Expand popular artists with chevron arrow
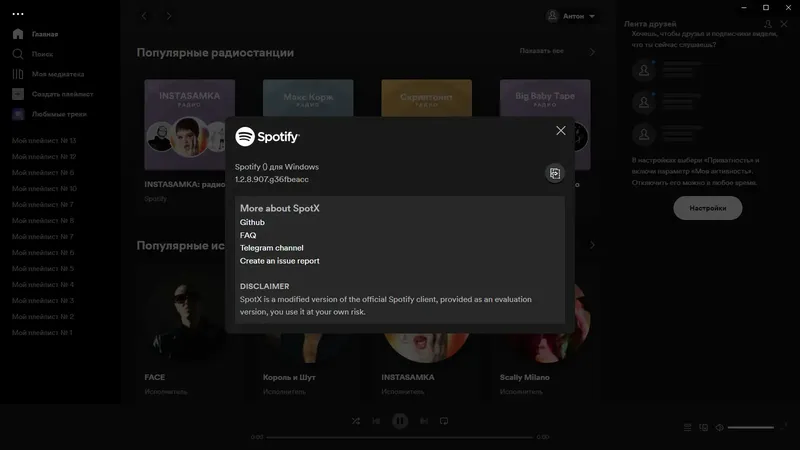 tap(592, 245)
